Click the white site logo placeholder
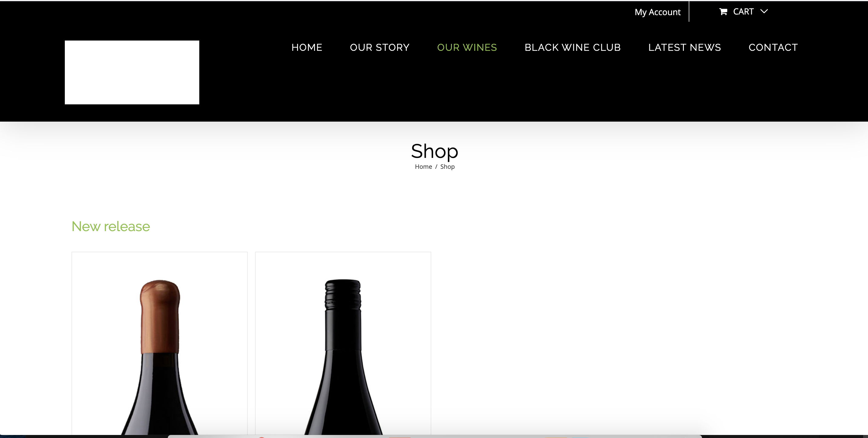 pyautogui.click(x=132, y=72)
